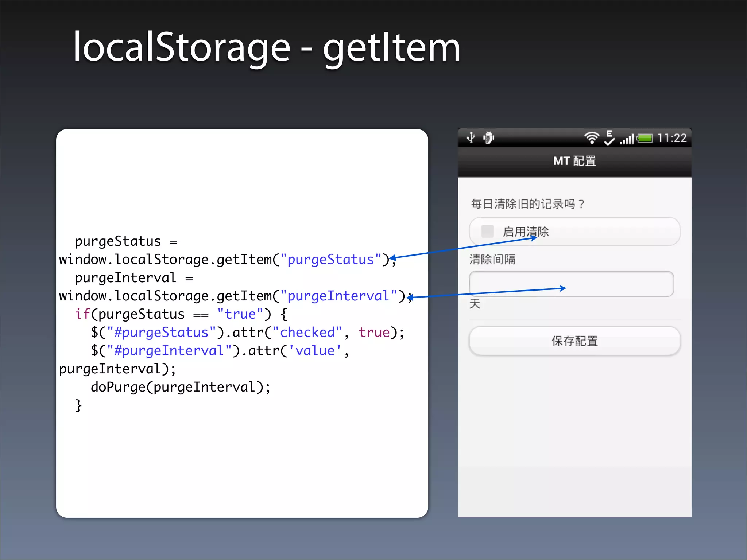Click the 'value' attribute string
The width and height of the screenshot is (747, 560).
coord(315,350)
